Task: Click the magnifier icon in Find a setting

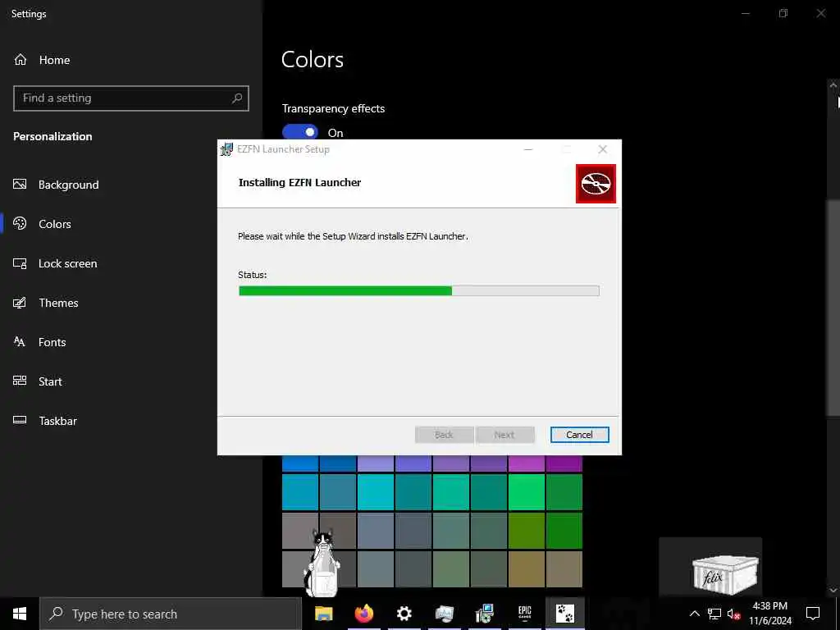Action: coord(237,98)
